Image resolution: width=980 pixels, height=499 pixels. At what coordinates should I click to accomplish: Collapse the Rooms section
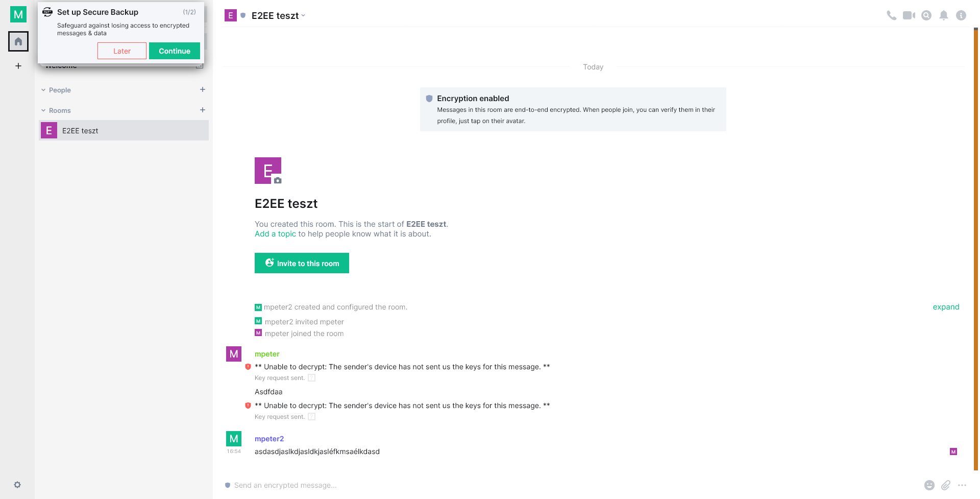point(43,110)
